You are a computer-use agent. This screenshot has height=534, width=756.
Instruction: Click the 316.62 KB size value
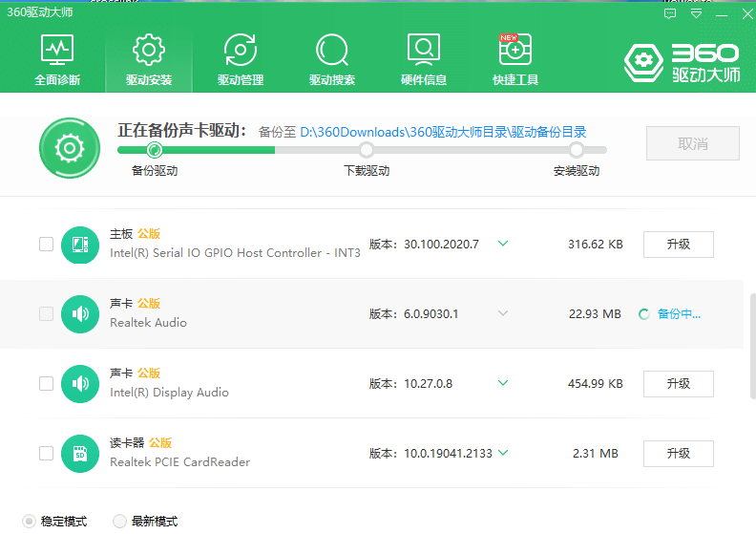pyautogui.click(x=596, y=245)
